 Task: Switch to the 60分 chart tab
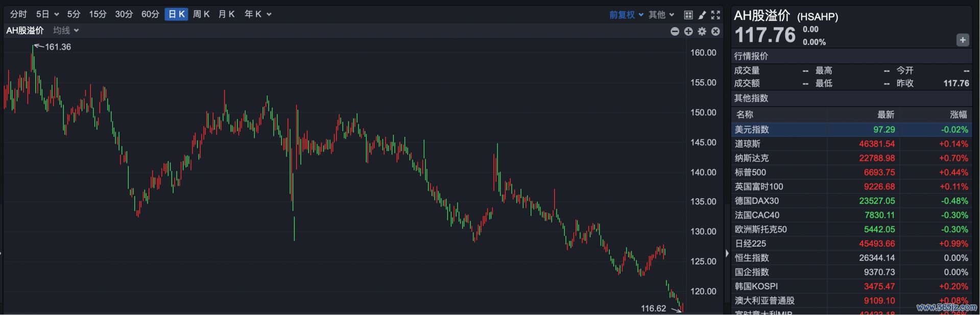tap(150, 14)
